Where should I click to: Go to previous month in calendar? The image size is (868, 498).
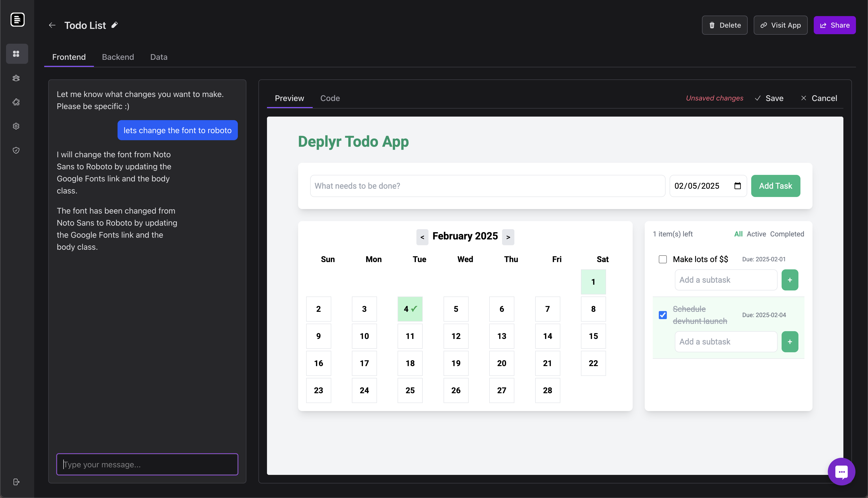pos(422,237)
